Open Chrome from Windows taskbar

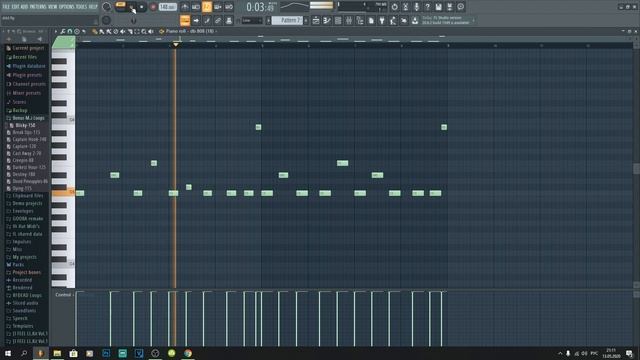(x=188, y=353)
